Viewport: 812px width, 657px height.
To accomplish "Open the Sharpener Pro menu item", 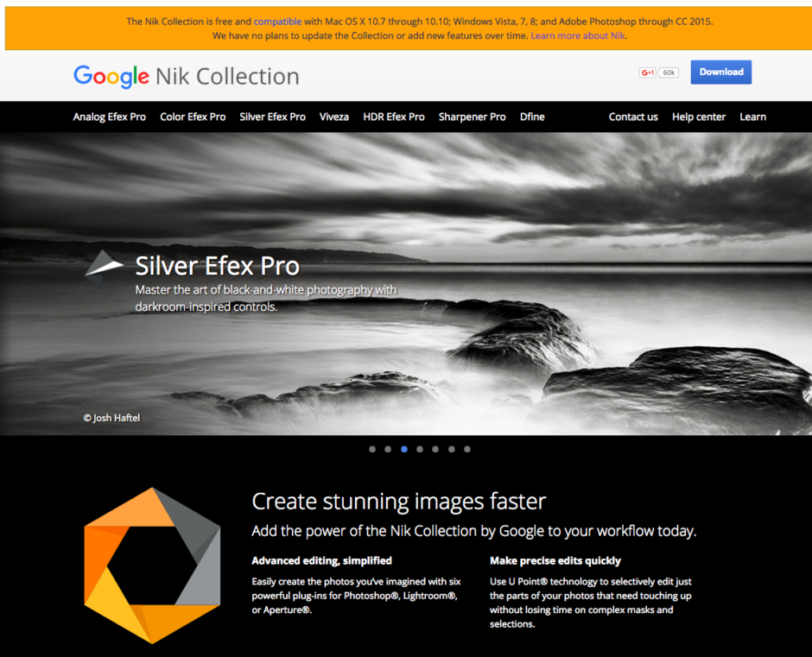I will point(472,117).
